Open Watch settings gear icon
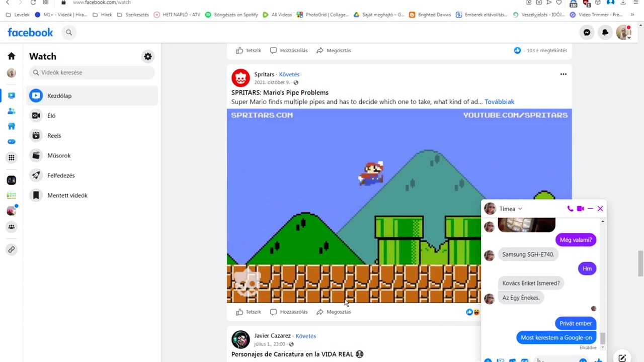 pyautogui.click(x=148, y=57)
